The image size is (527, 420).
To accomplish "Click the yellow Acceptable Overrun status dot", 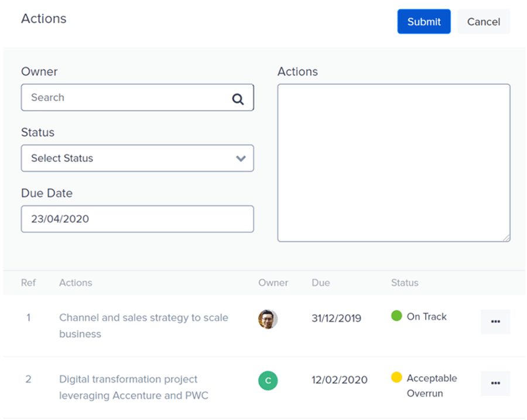I will (x=396, y=377).
